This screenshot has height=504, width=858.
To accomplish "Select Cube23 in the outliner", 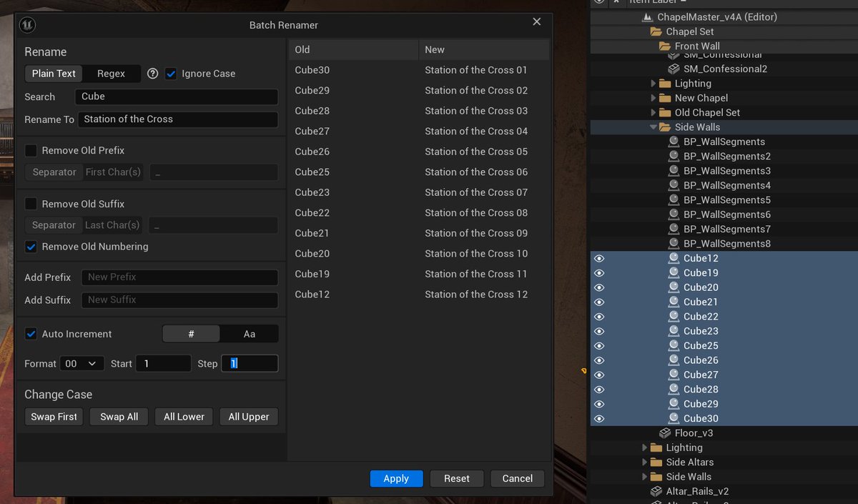I will (x=701, y=331).
